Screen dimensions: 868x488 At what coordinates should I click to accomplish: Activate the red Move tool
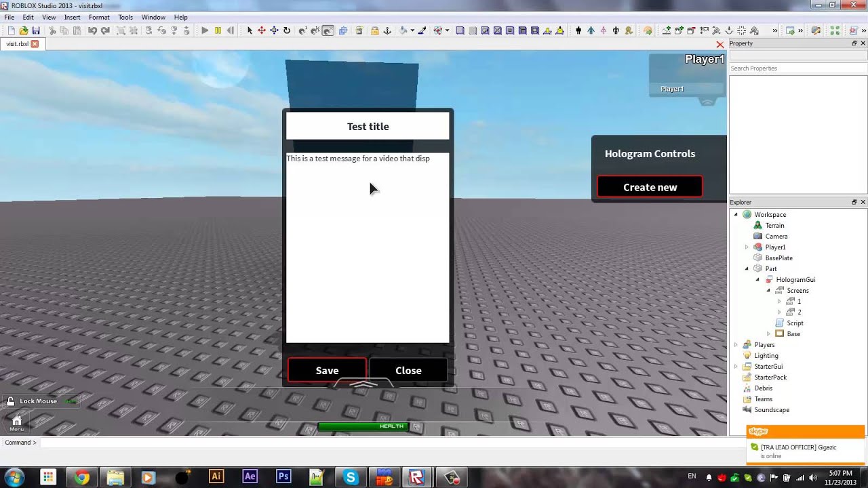click(x=262, y=30)
